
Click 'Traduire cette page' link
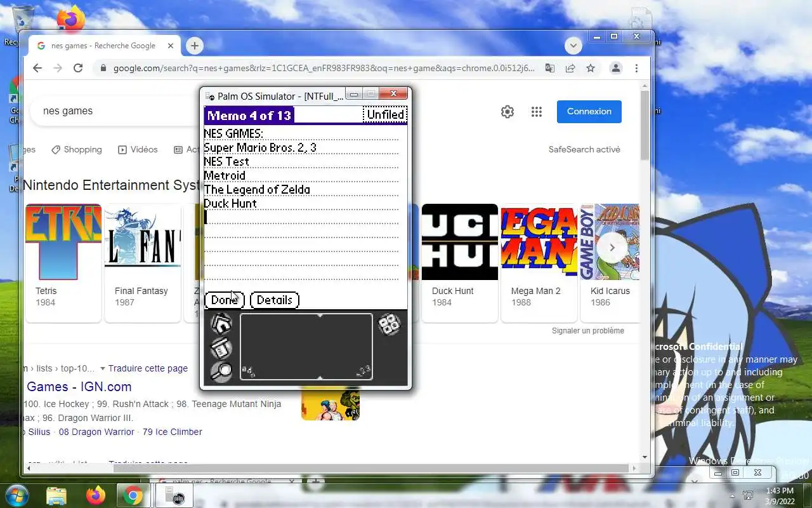[x=148, y=368]
